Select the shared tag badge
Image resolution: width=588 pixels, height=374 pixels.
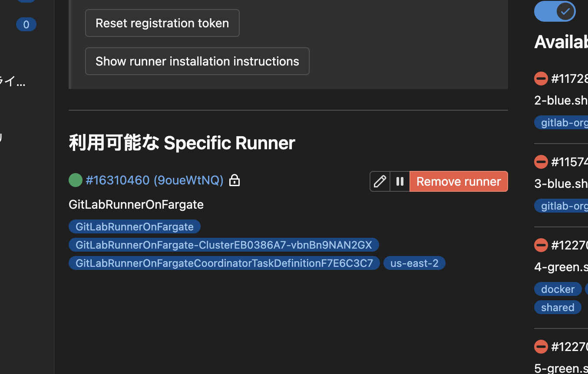[x=558, y=307]
